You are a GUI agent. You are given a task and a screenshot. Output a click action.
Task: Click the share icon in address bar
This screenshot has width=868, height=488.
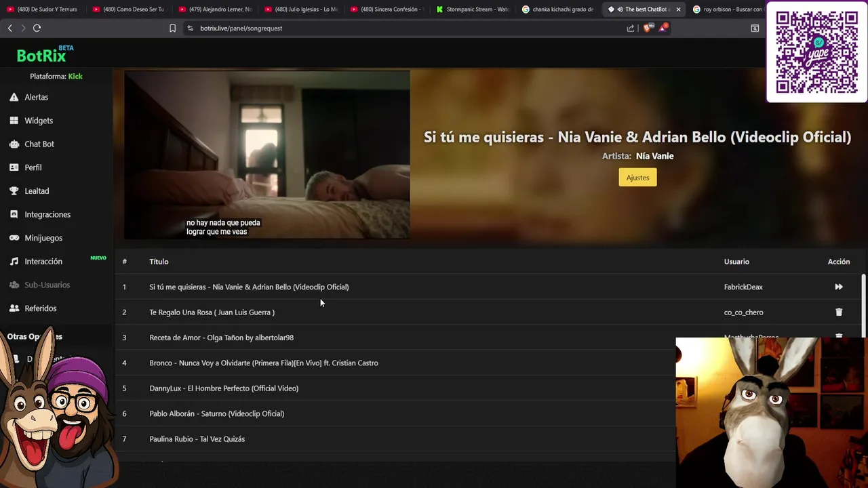(x=631, y=28)
